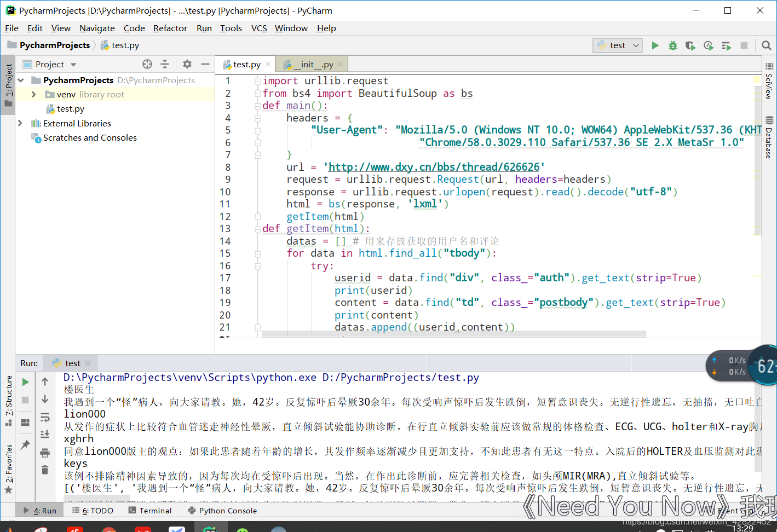This screenshot has width=777, height=532.
Task: Restore layout icon in Run panel
Action: 25,423
